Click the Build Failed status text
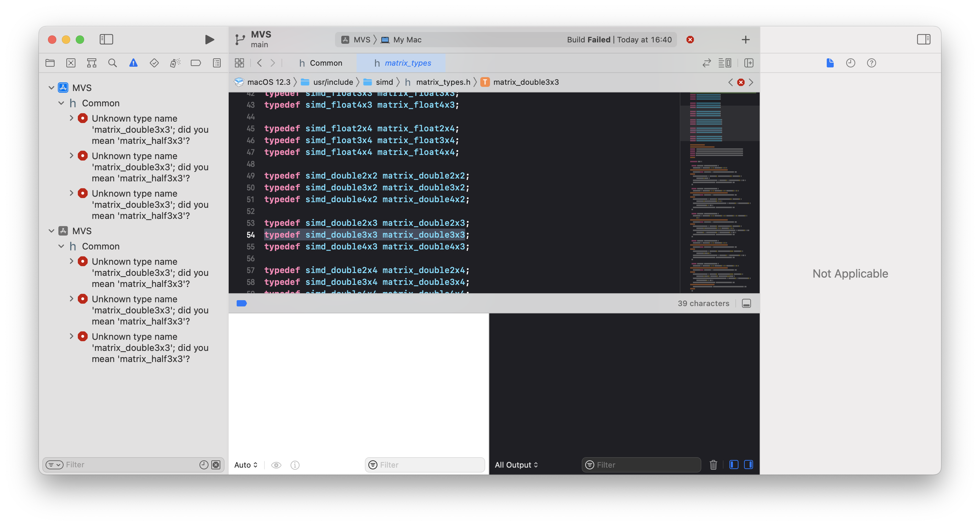The image size is (980, 526). pyautogui.click(x=588, y=40)
